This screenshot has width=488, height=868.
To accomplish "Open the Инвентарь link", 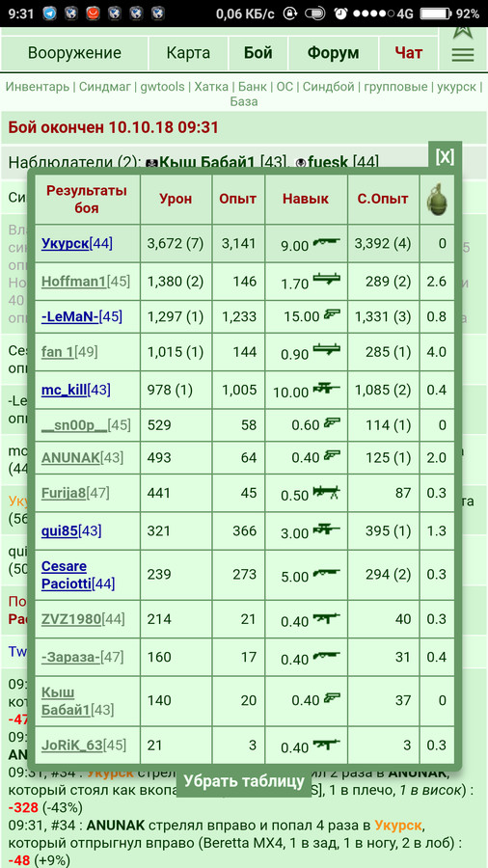I will click(38, 87).
